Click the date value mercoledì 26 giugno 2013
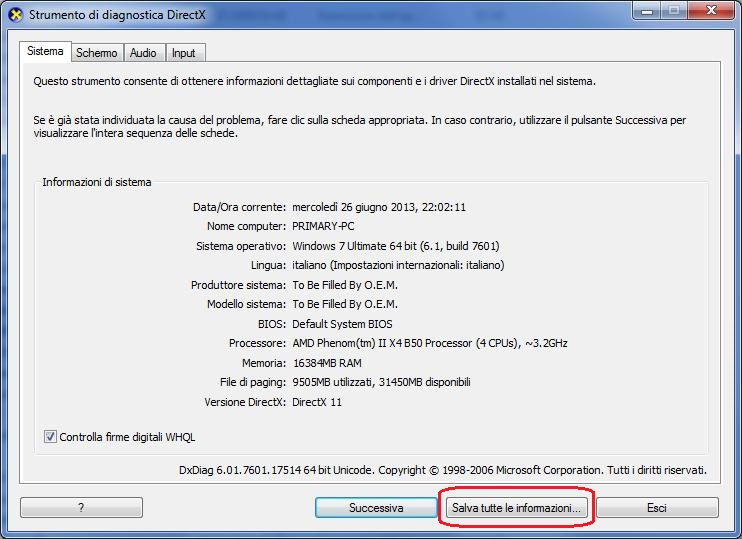Image resolution: width=742 pixels, height=539 pixels. [379, 207]
